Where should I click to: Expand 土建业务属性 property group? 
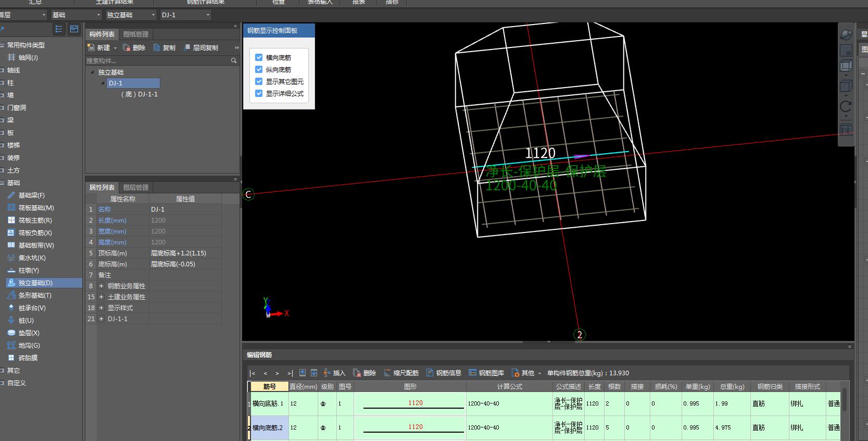102,297
